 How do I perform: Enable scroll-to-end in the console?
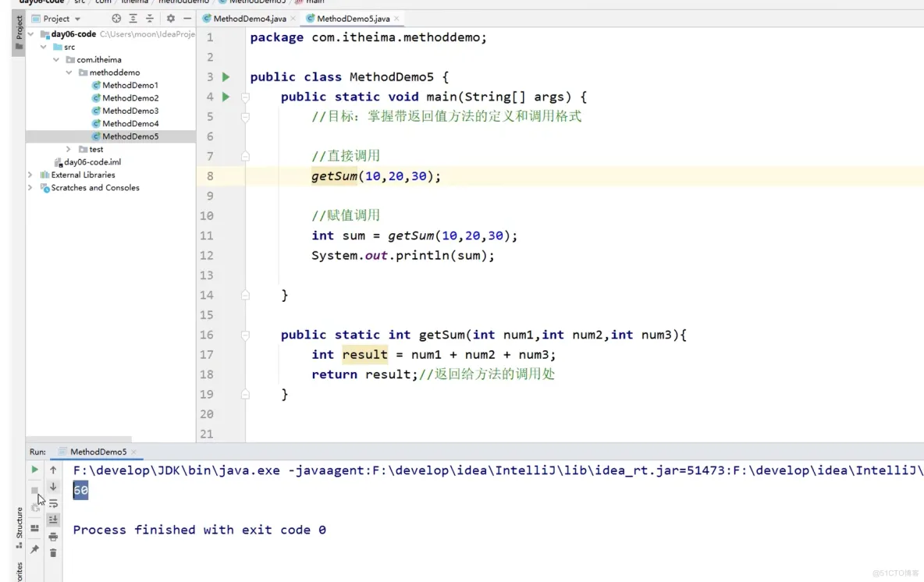(x=53, y=519)
